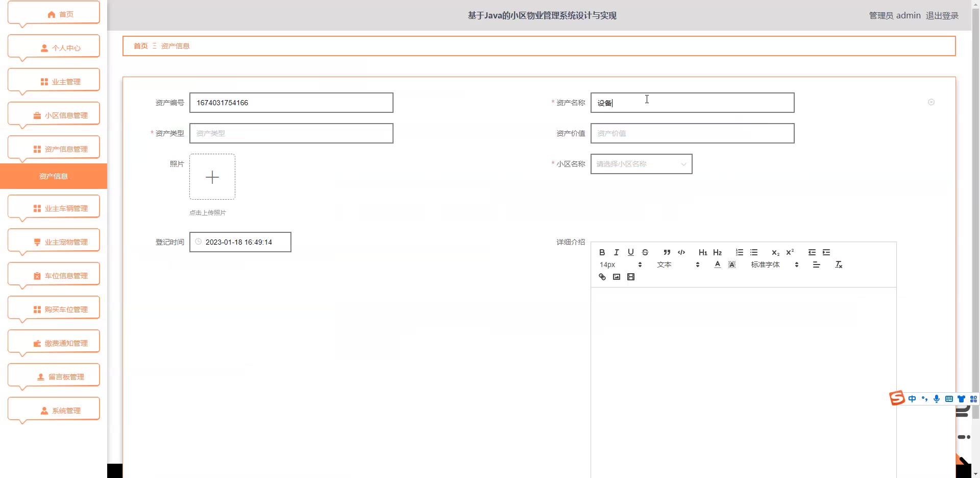Click the circular close icon at form right
The image size is (980, 478).
pos(931,102)
